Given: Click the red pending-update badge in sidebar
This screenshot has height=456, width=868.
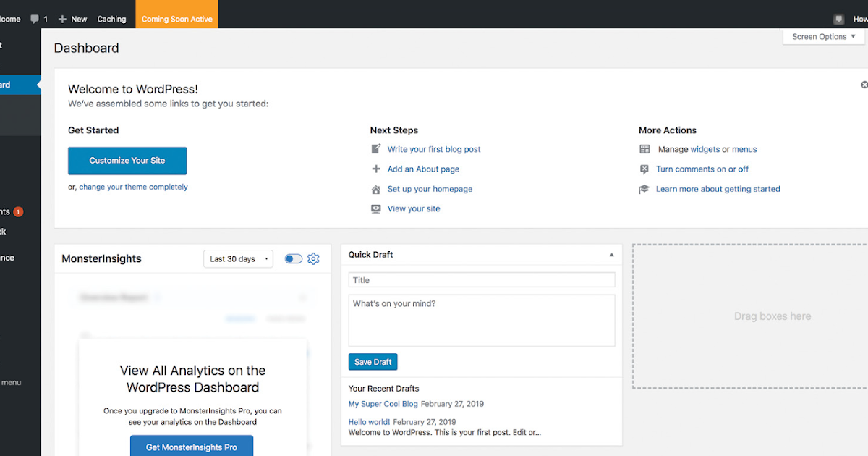Looking at the screenshot, I should 18,212.
